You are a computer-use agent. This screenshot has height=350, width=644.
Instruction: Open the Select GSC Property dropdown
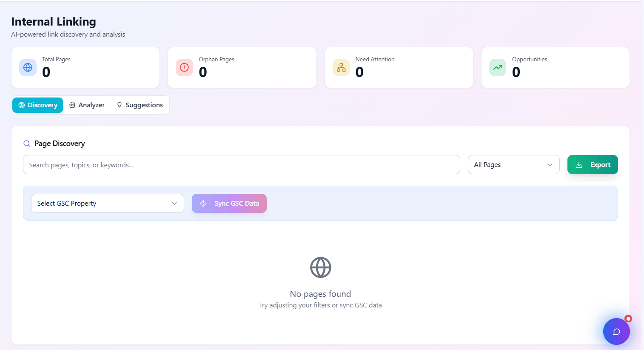click(x=107, y=203)
